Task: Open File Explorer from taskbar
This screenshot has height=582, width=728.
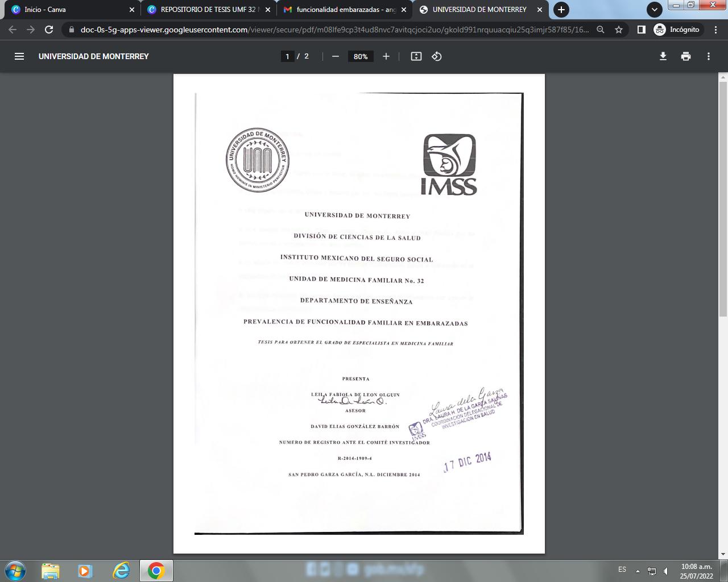Action: point(50,571)
